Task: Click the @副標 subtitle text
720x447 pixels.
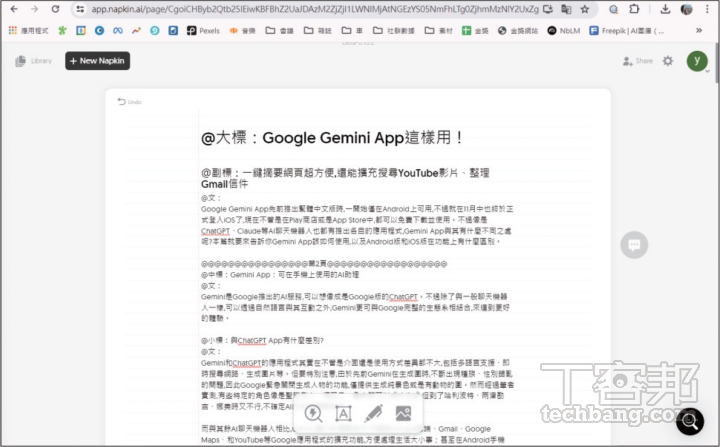Action: point(345,178)
